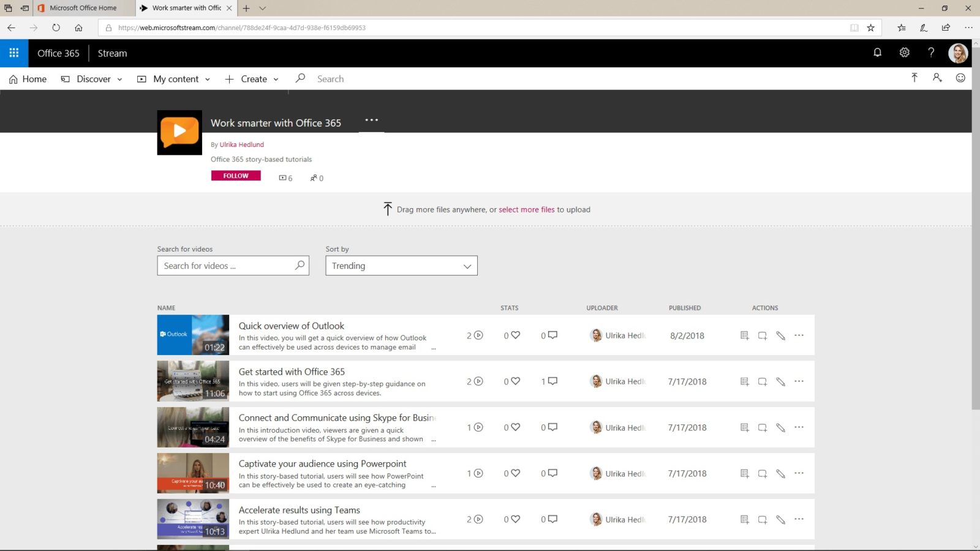Viewport: 980px width, 551px height.
Task: Open Edge settings and more menu
Action: coord(968,28)
